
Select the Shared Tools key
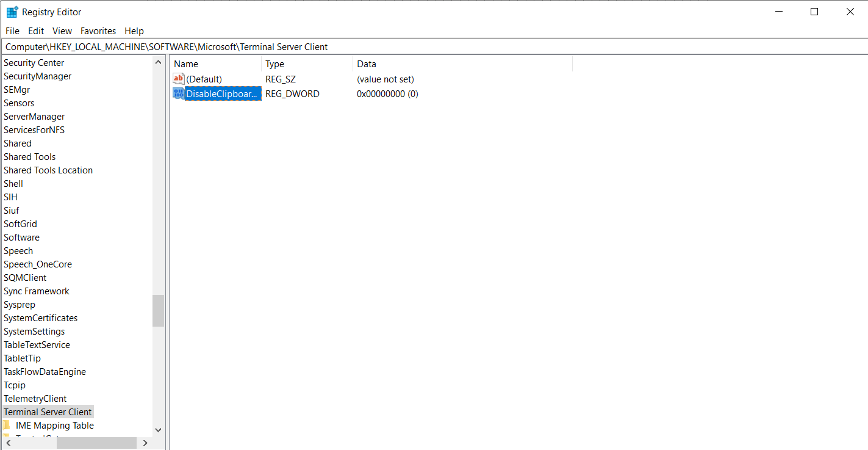[x=29, y=157]
